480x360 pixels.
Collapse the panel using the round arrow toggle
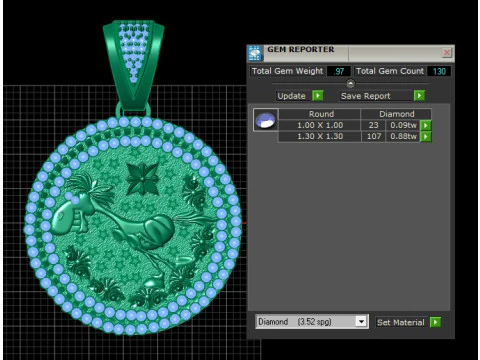click(x=351, y=83)
